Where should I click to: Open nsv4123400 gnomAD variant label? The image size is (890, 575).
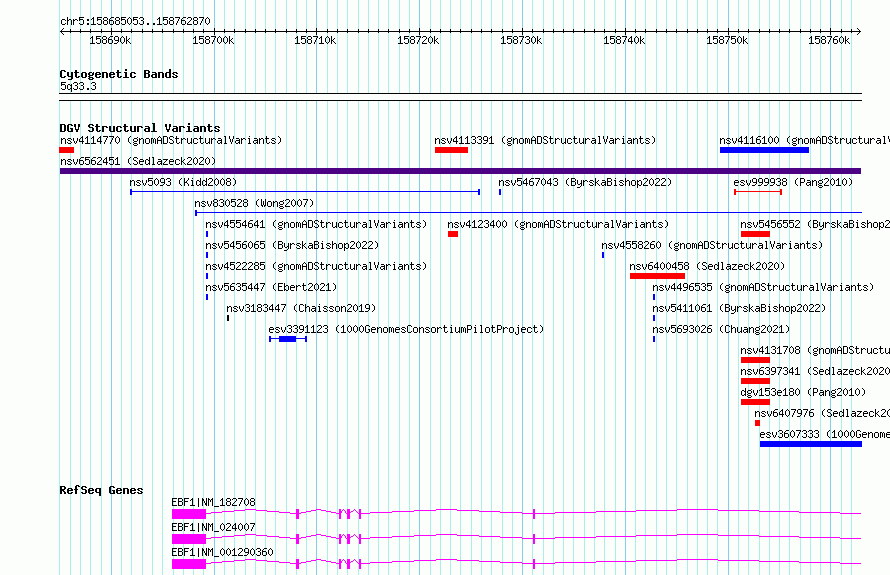coord(558,224)
